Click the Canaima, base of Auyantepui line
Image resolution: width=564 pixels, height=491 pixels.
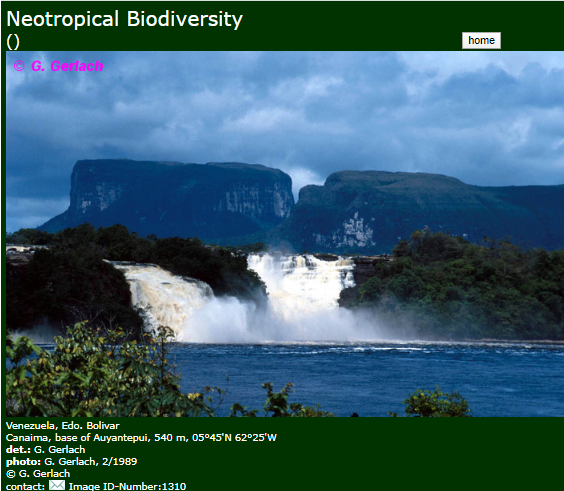point(141,437)
